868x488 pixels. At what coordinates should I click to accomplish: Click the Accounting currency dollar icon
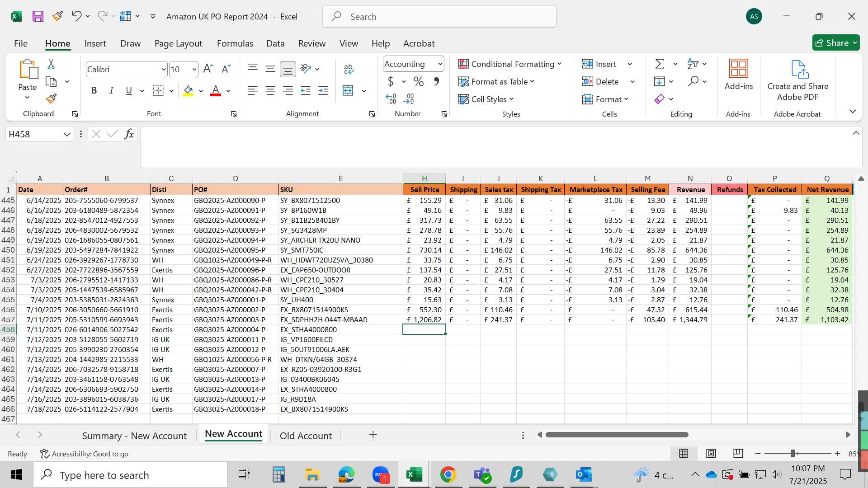tap(391, 82)
